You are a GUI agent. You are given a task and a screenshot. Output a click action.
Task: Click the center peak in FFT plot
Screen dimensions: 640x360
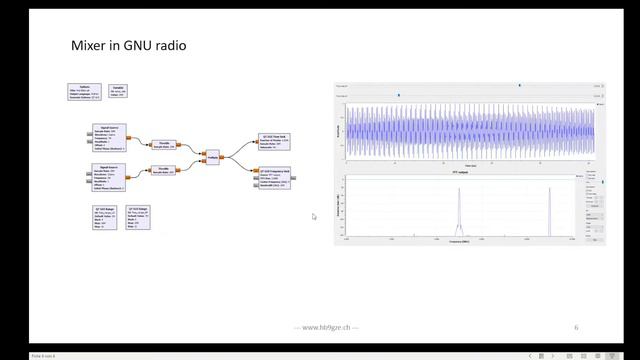coord(459,211)
